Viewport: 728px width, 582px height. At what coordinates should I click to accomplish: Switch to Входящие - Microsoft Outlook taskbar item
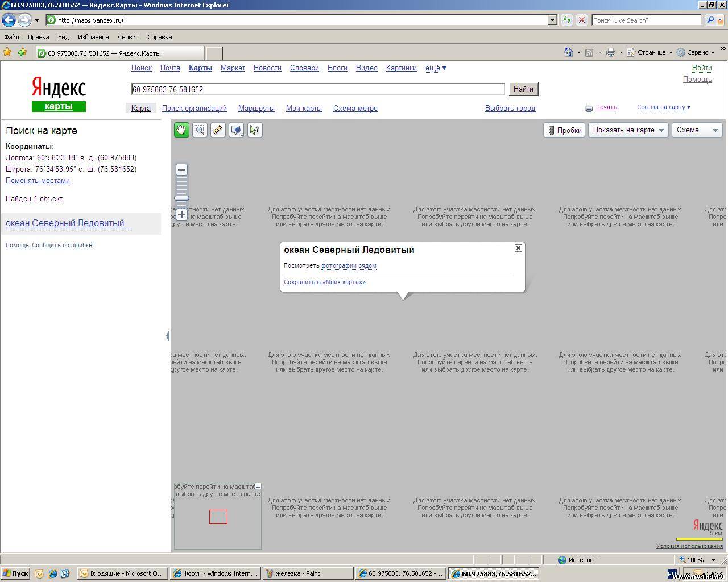(123, 573)
